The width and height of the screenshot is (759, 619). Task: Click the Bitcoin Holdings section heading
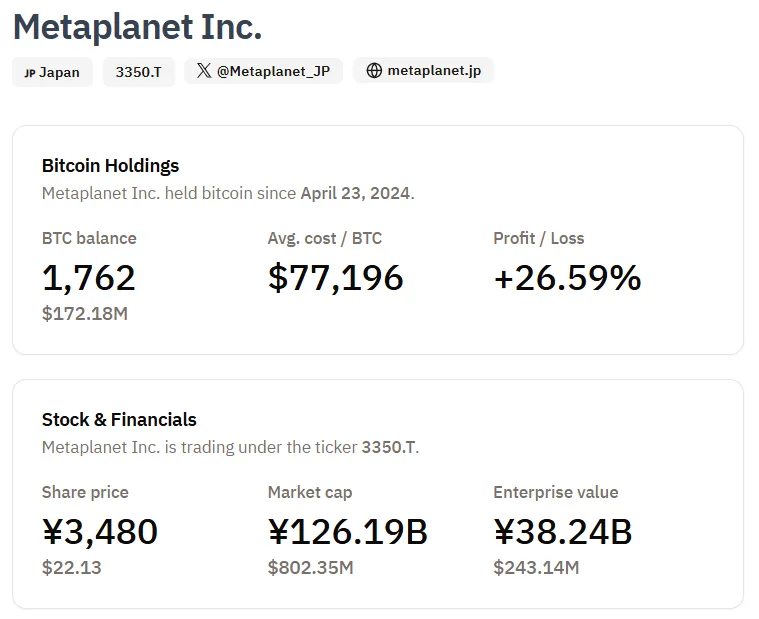coord(110,166)
